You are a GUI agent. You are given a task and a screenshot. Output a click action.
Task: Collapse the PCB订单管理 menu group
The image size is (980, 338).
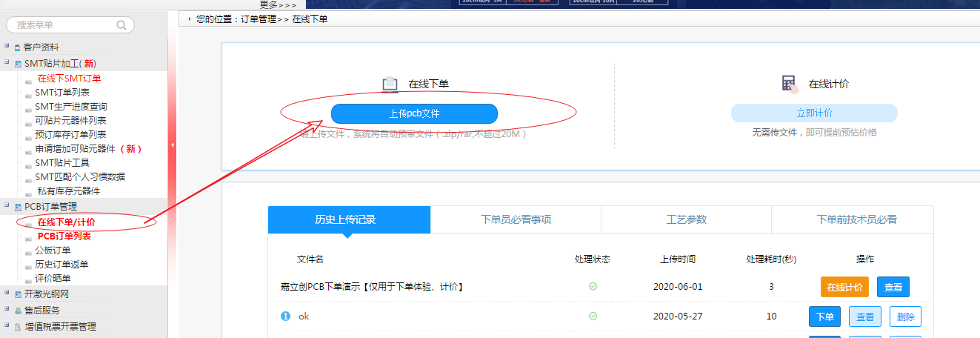(x=7, y=206)
